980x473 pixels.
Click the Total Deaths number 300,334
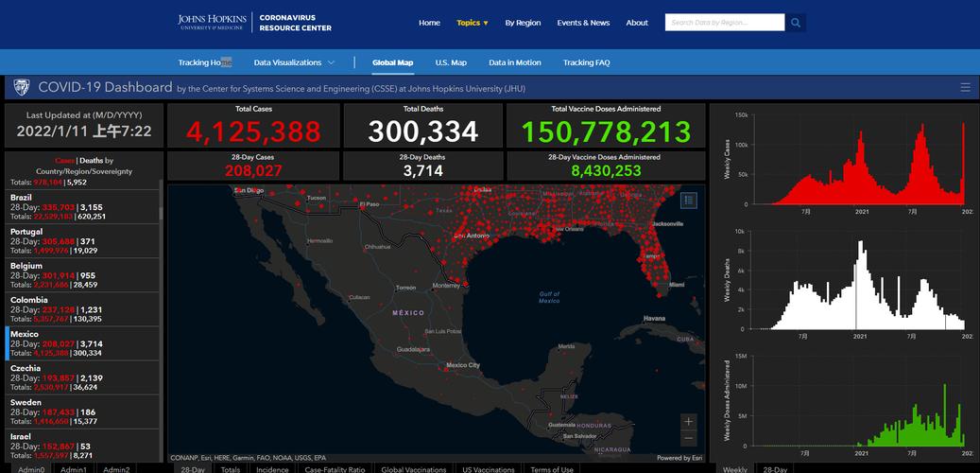423,131
